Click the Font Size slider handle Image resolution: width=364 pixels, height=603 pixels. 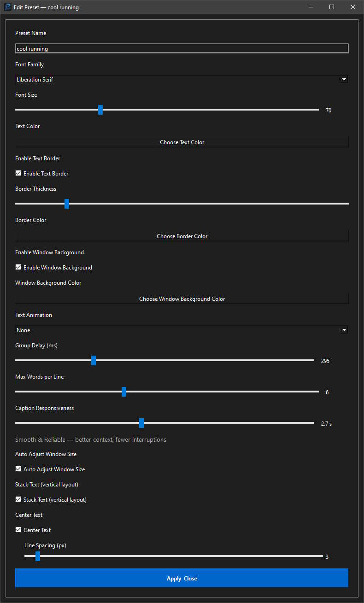tap(100, 110)
